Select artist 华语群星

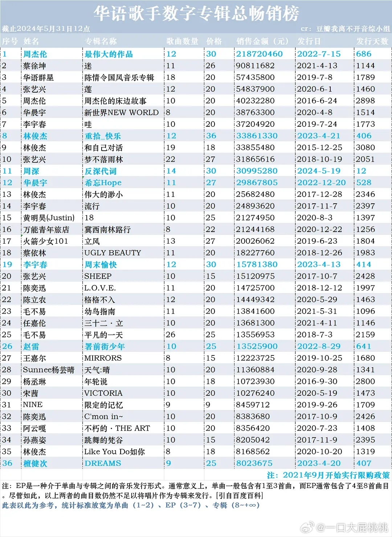point(38,77)
